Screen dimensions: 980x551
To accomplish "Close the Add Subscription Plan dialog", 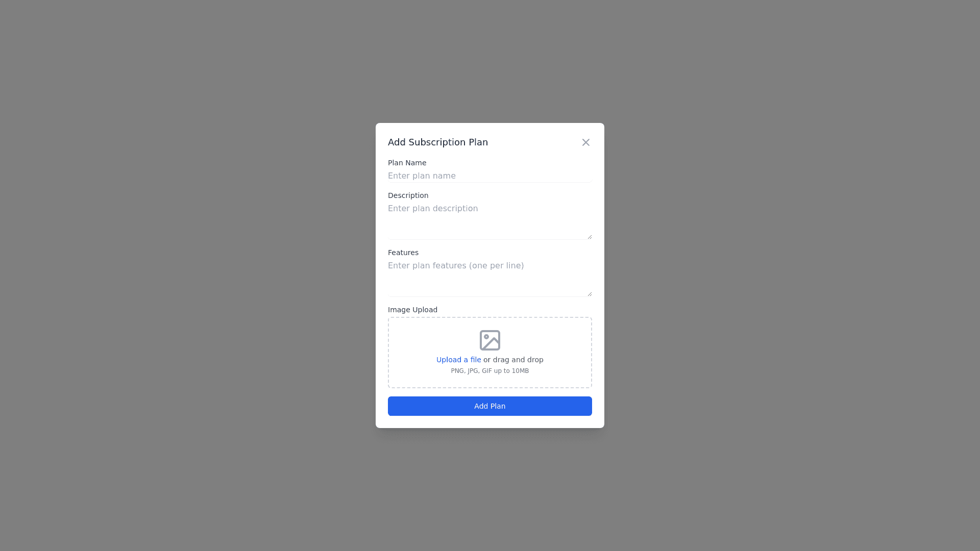I will 585,142.
